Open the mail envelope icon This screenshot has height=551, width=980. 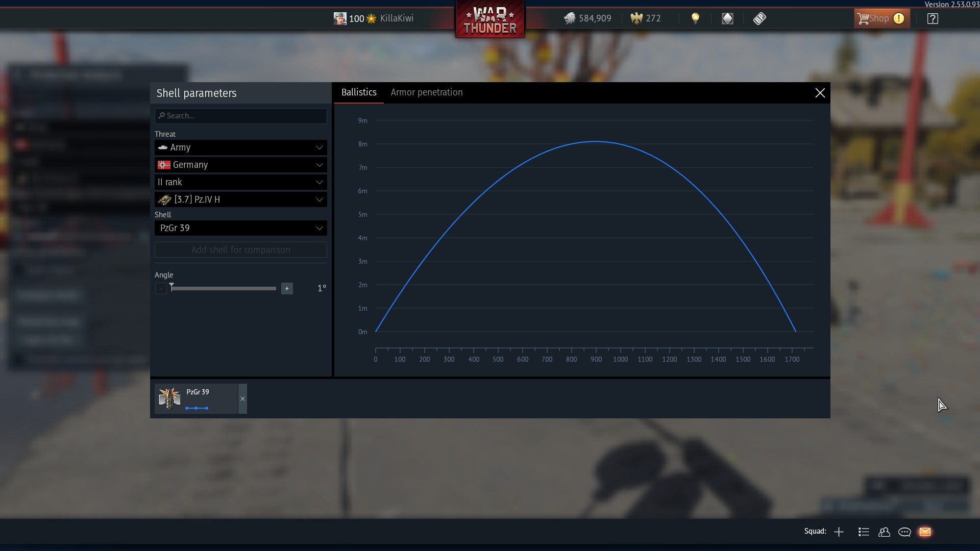925,532
